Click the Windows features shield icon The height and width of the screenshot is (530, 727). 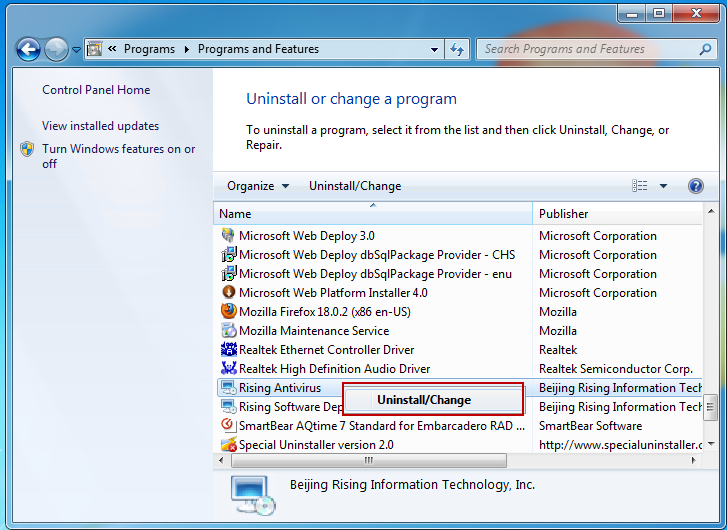(x=27, y=149)
